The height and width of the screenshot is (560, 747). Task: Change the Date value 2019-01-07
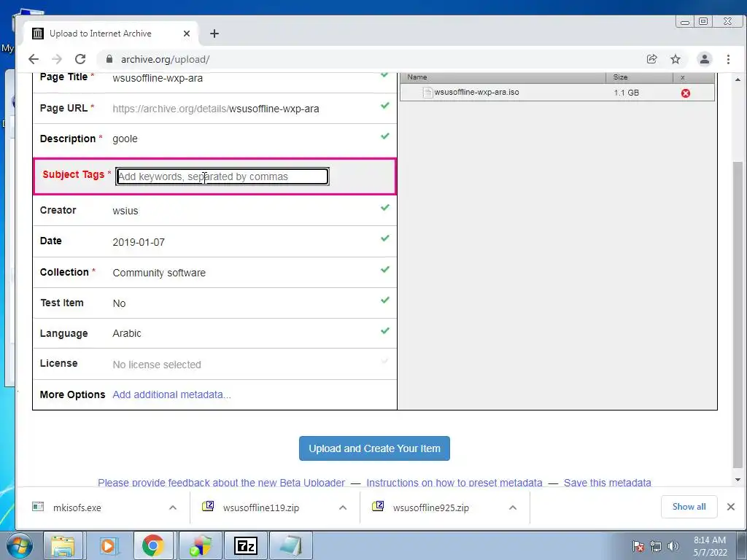(139, 242)
